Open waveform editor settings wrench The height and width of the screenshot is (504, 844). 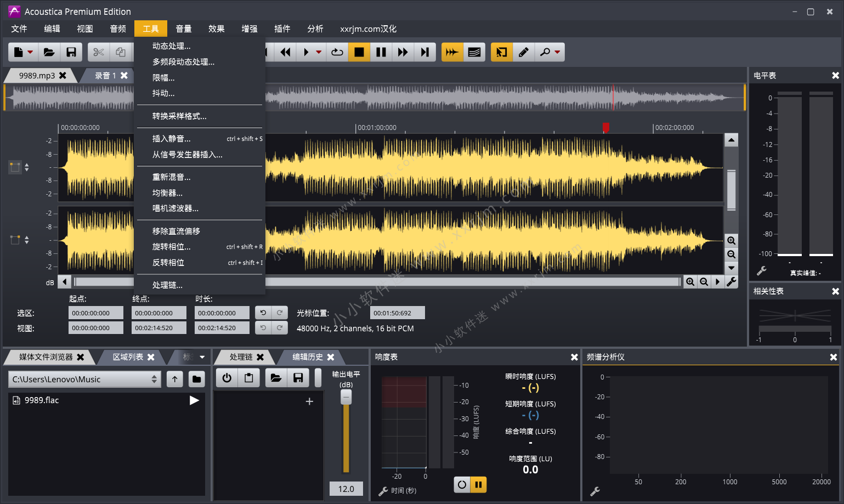(732, 282)
